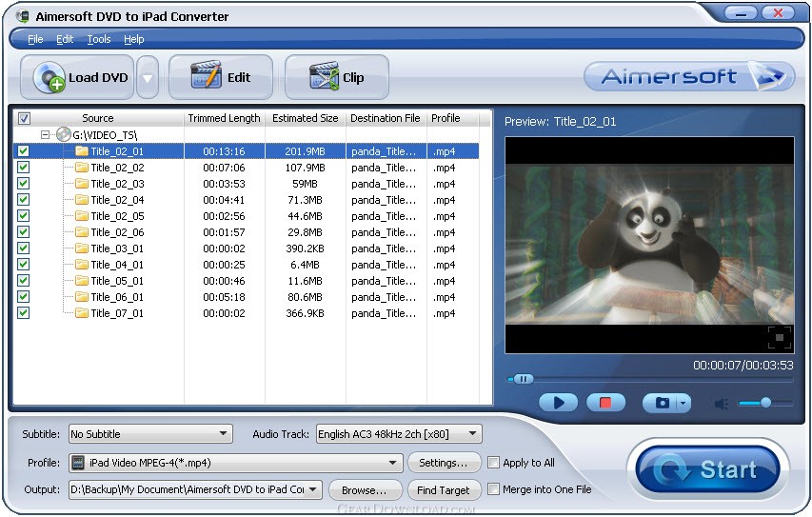Click the Edit clapperboard icon
Image resolution: width=812 pixels, height=517 pixels.
pyautogui.click(x=207, y=75)
